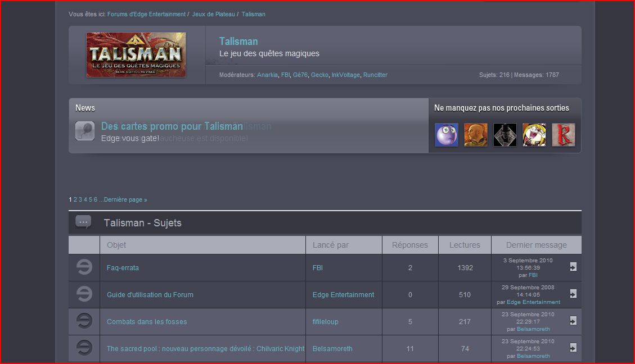Open the bald man portrait release thumbnail
The width and height of the screenshot is (635, 364).
click(475, 135)
